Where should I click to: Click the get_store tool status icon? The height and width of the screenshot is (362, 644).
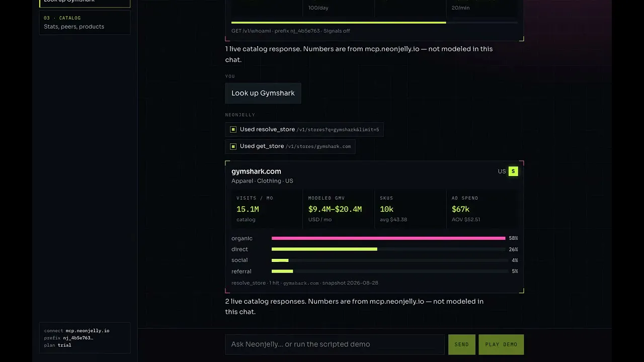click(x=233, y=146)
